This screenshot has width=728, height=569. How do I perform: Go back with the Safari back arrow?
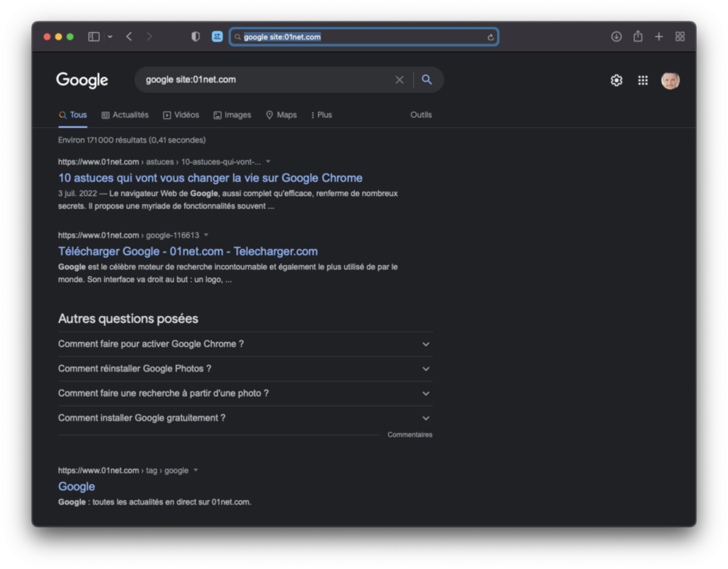tap(129, 37)
